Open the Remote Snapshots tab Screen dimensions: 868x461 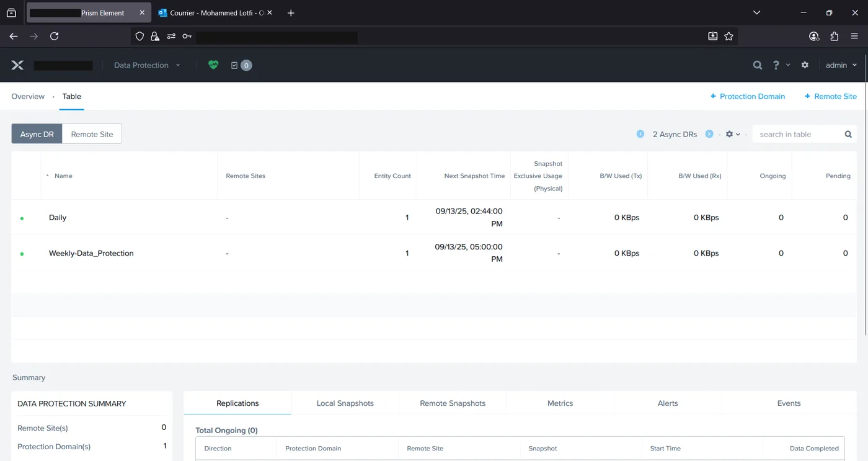tap(453, 403)
